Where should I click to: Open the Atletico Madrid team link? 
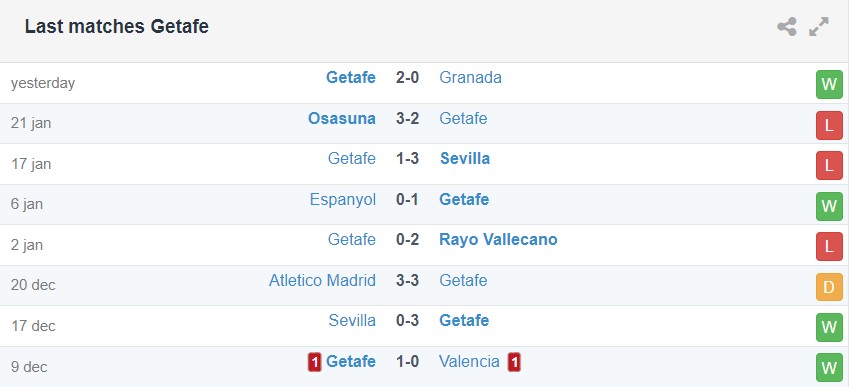[322, 280]
